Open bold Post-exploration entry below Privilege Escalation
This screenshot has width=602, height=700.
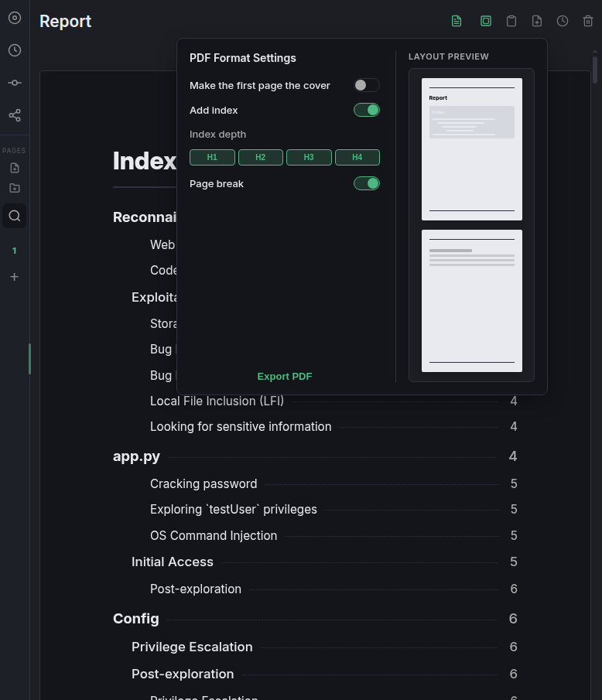323,674
